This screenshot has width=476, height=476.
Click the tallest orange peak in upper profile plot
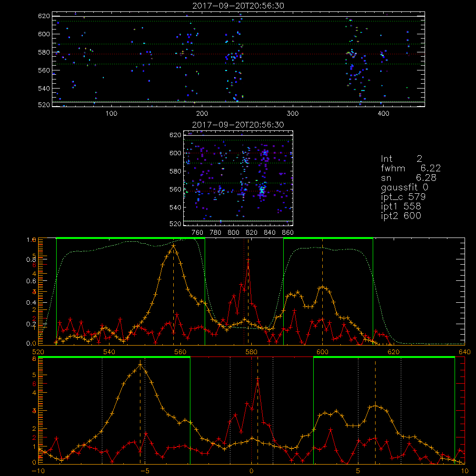[x=173, y=245]
